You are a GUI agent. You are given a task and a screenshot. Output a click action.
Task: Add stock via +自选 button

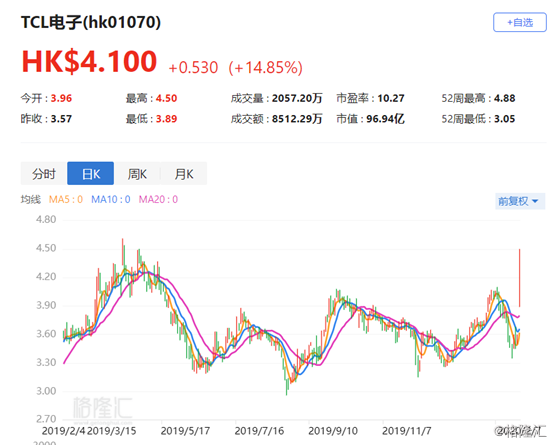coord(519,23)
